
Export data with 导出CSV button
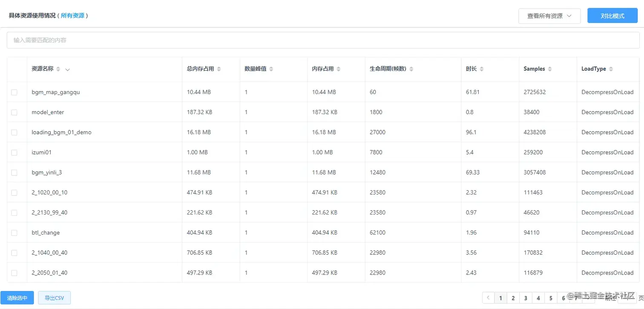[54, 298]
